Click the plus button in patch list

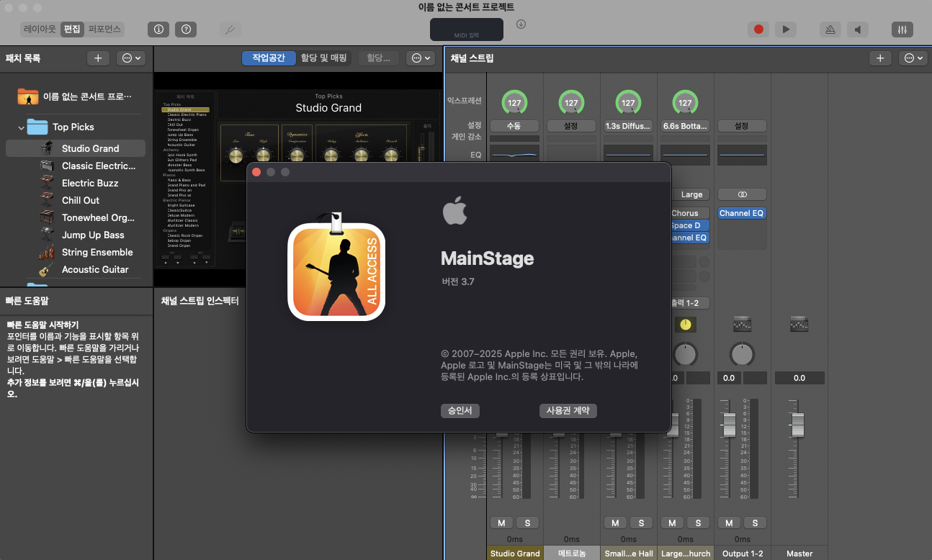(x=98, y=58)
